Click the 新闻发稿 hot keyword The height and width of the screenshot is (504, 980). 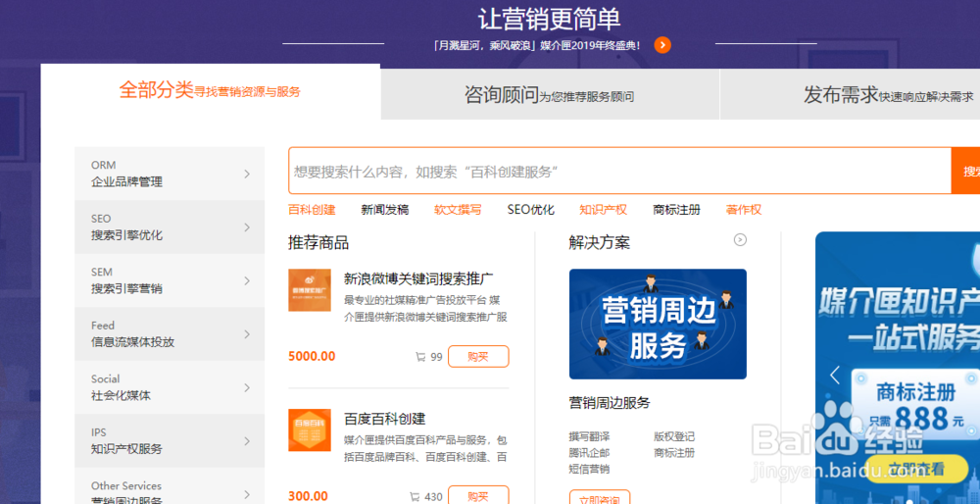[x=385, y=210]
